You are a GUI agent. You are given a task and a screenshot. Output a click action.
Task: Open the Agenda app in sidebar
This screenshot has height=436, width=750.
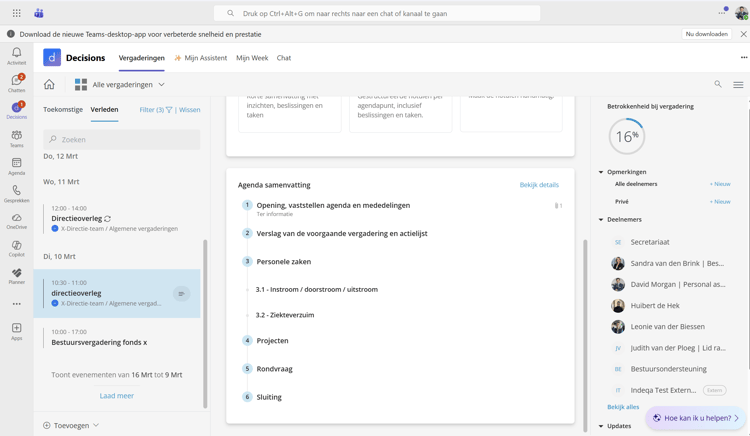click(x=17, y=166)
